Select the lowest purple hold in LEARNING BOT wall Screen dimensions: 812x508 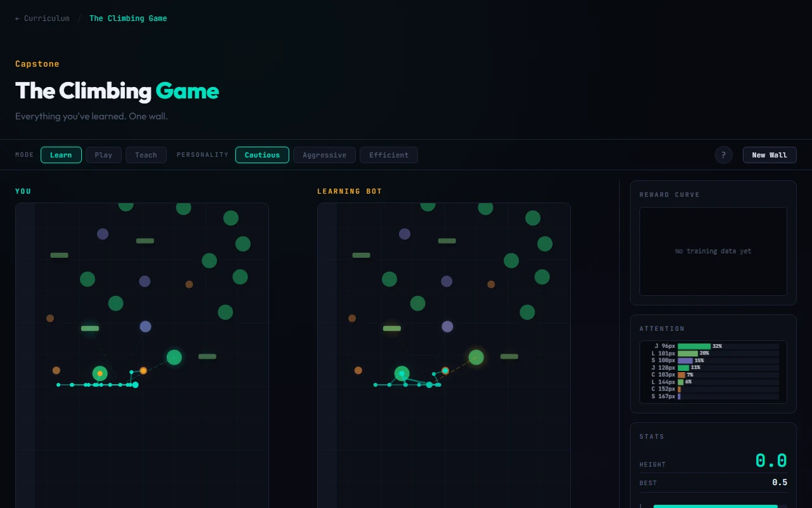pyautogui.click(x=447, y=326)
